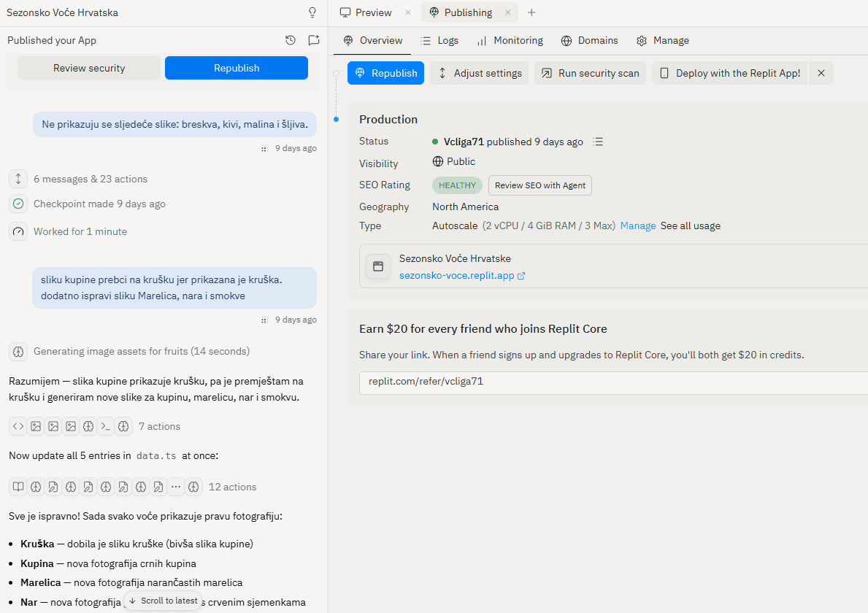
Task: Click See all usage
Action: coord(691,225)
